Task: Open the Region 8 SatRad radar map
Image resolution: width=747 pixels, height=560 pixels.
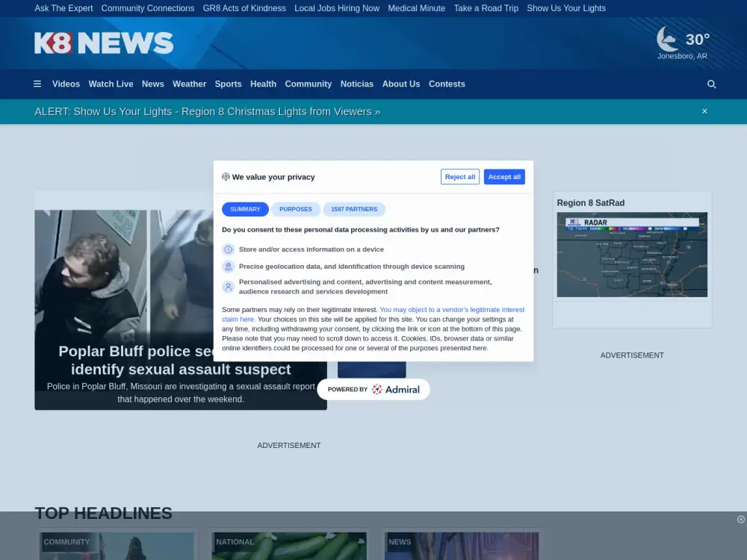Action: point(632,255)
